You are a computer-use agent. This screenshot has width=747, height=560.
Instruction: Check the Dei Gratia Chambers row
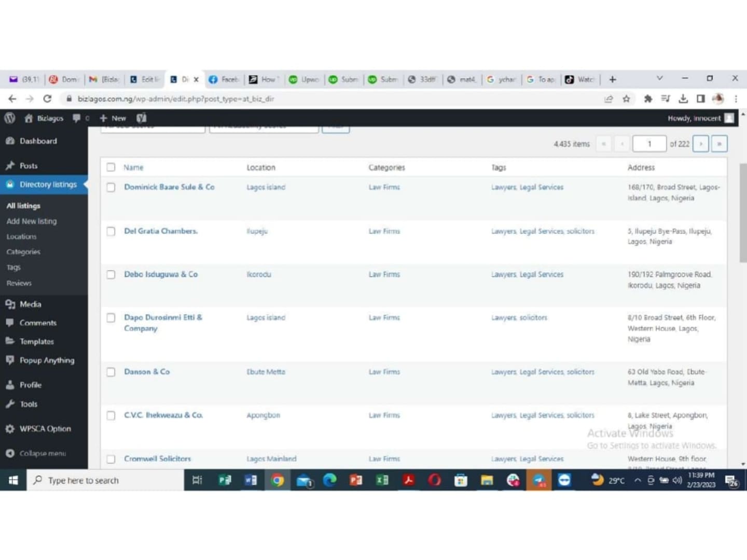[110, 231]
